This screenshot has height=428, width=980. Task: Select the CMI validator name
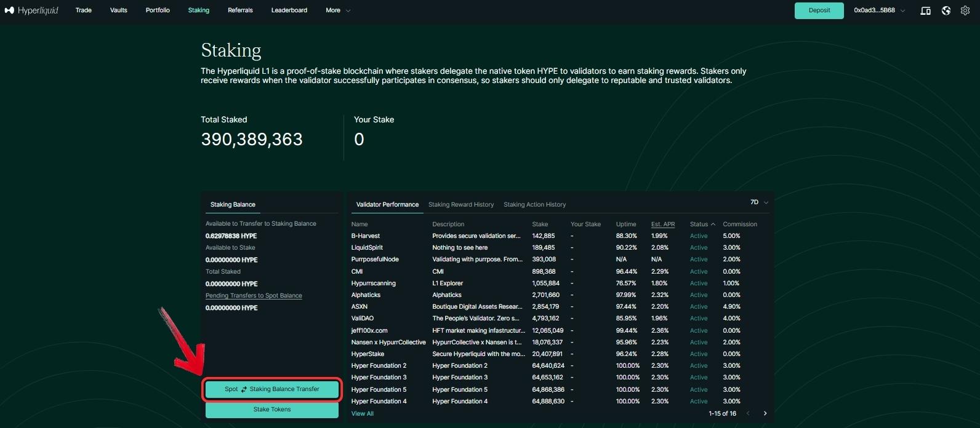pyautogui.click(x=357, y=272)
